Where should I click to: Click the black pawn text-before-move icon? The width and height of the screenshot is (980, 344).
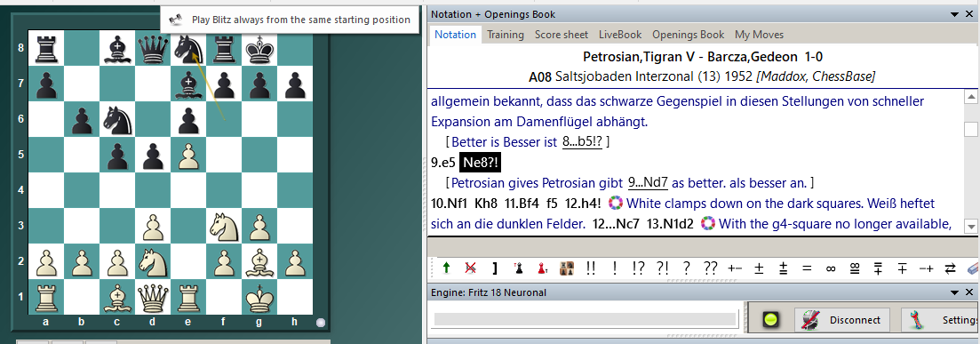coord(518,268)
